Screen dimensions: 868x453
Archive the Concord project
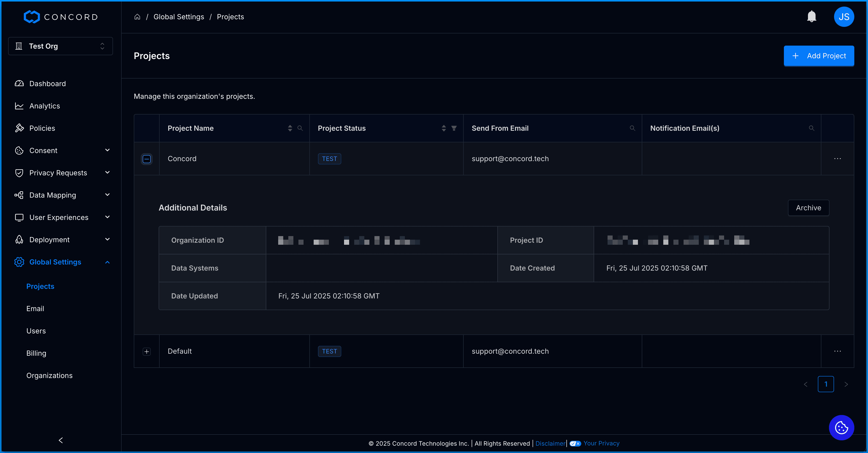(808, 208)
